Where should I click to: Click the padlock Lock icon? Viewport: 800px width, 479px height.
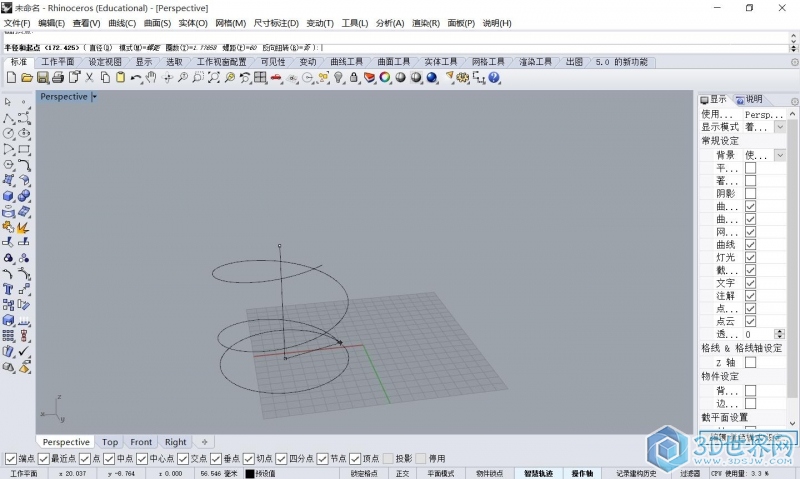point(354,78)
